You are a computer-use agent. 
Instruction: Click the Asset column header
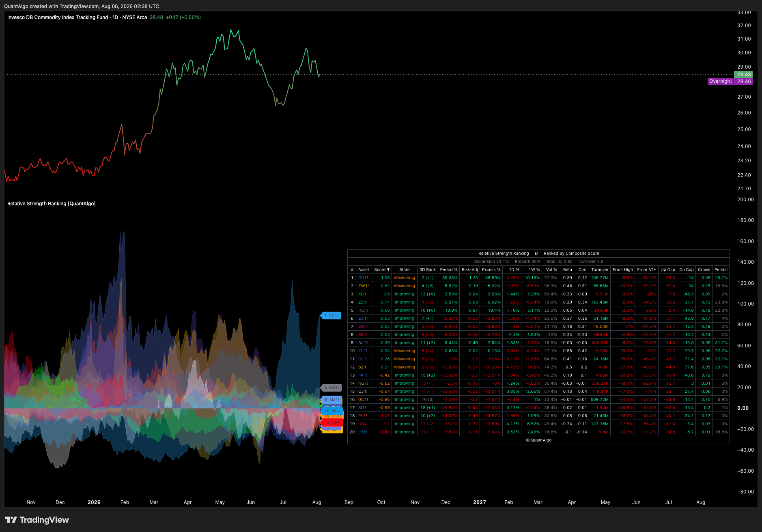364,270
